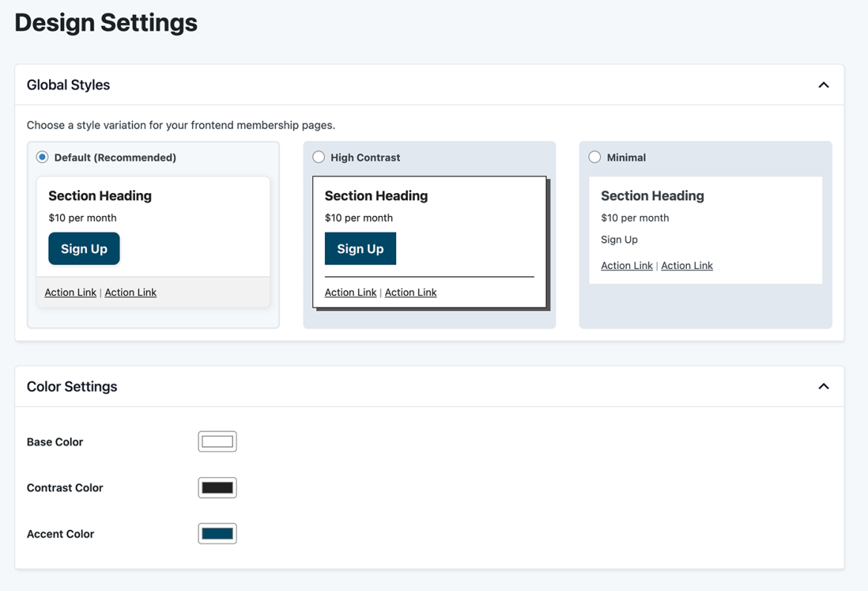The image size is (868, 591).
Task: Click Sign Up in the High Contrast preview
Action: [x=360, y=248]
